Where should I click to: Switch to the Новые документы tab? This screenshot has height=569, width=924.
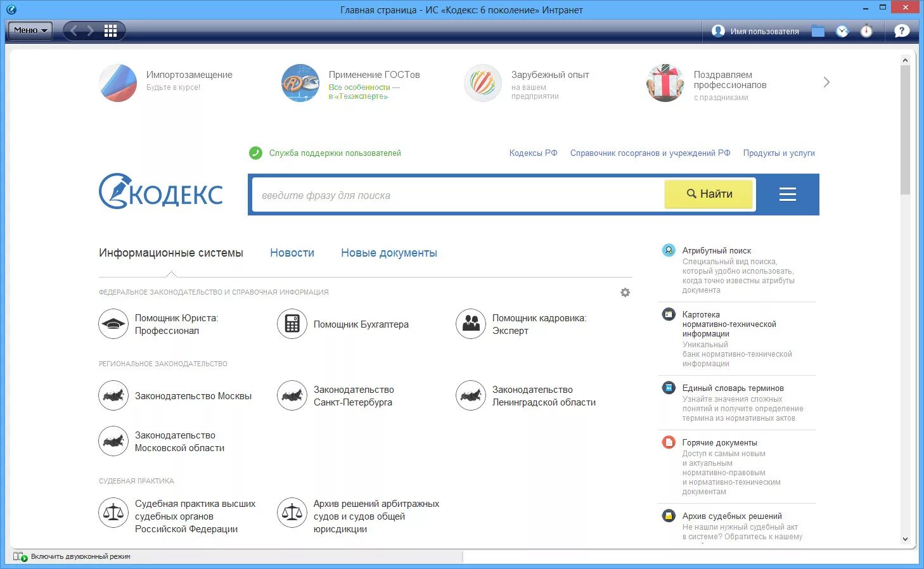click(x=389, y=253)
